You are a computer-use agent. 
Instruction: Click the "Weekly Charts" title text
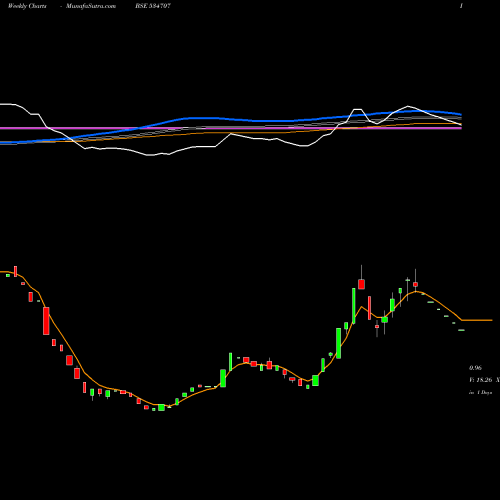click(x=27, y=6)
